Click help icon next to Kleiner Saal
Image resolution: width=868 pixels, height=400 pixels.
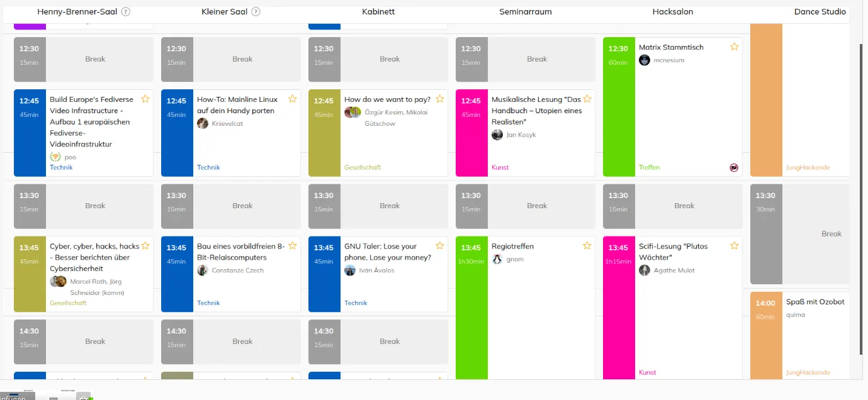click(256, 11)
